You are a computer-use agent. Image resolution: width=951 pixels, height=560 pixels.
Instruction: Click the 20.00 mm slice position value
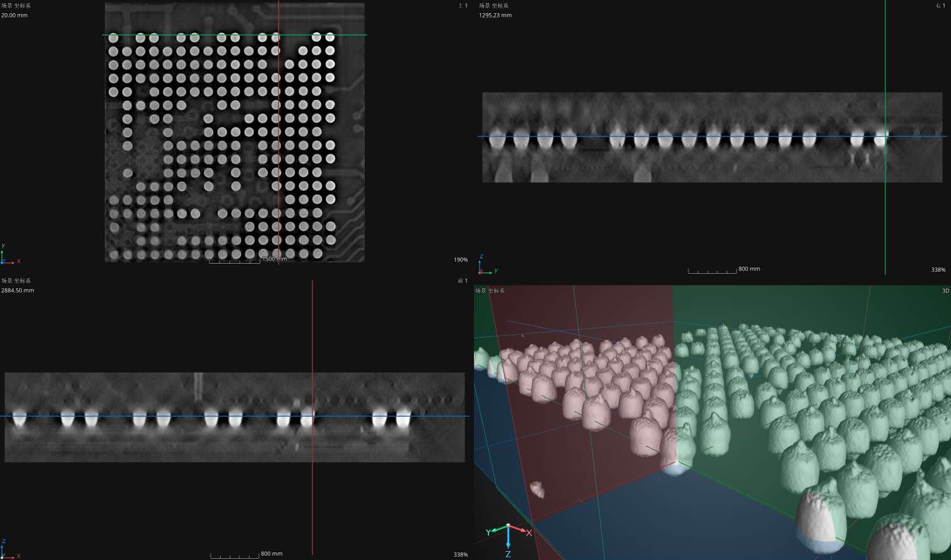[x=14, y=15]
